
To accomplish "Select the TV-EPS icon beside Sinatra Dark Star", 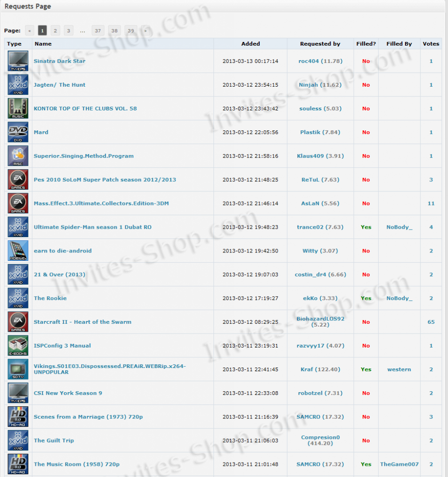I will tap(17, 61).
